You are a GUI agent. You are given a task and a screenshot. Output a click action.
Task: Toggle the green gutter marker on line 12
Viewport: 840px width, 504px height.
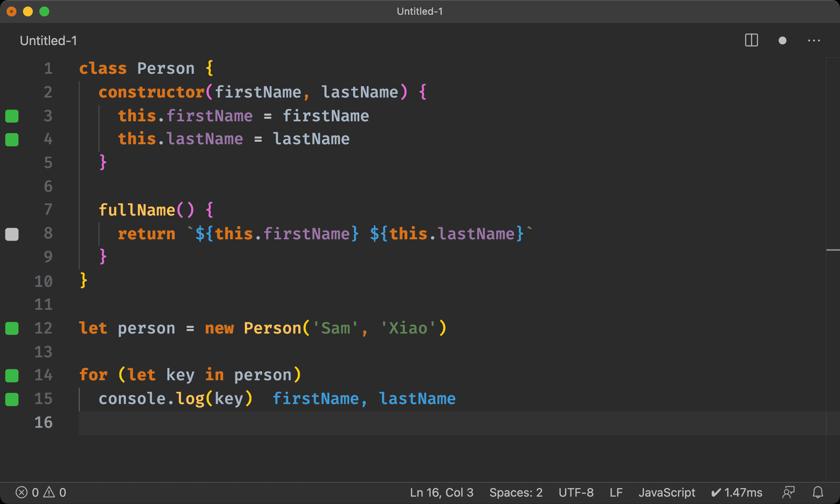[12, 328]
